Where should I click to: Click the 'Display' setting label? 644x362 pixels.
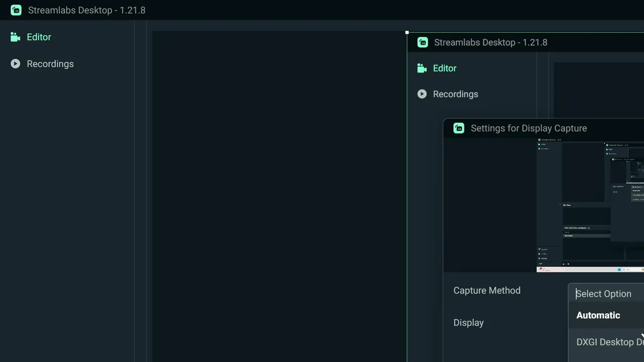pyautogui.click(x=468, y=323)
